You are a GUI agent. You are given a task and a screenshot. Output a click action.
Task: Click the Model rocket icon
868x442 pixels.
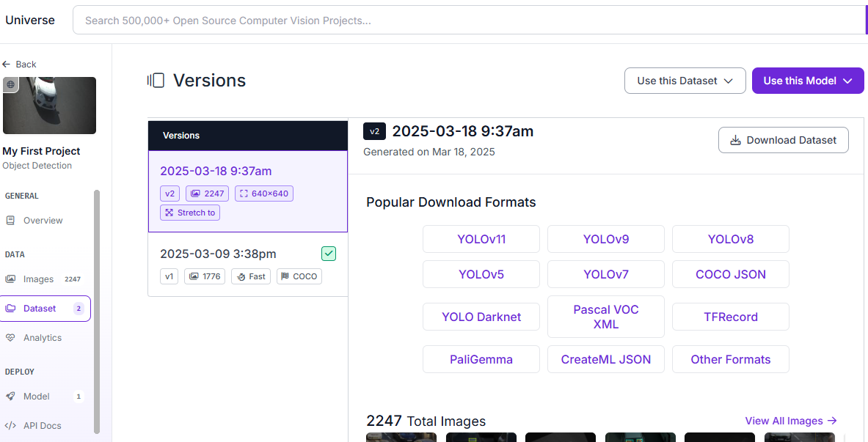[x=10, y=396]
